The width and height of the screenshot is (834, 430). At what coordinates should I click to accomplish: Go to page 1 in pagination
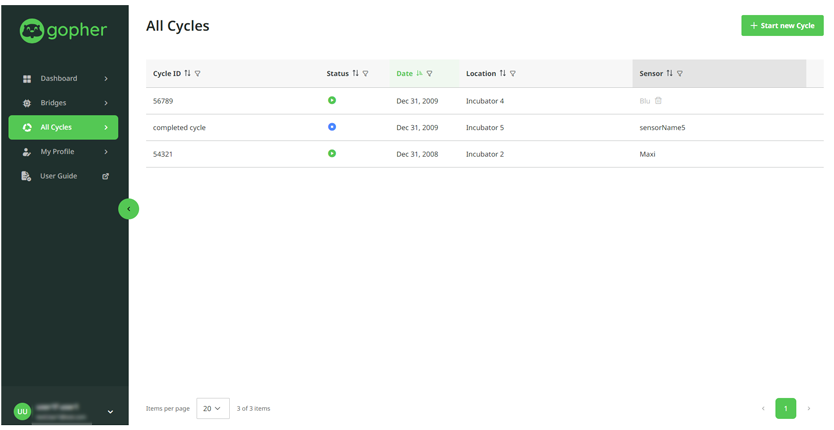785,408
